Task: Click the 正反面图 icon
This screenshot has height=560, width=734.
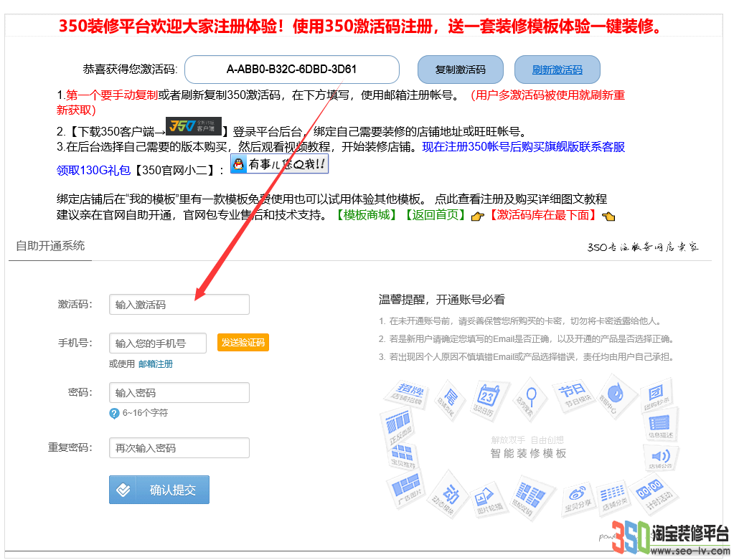Action: point(399,425)
